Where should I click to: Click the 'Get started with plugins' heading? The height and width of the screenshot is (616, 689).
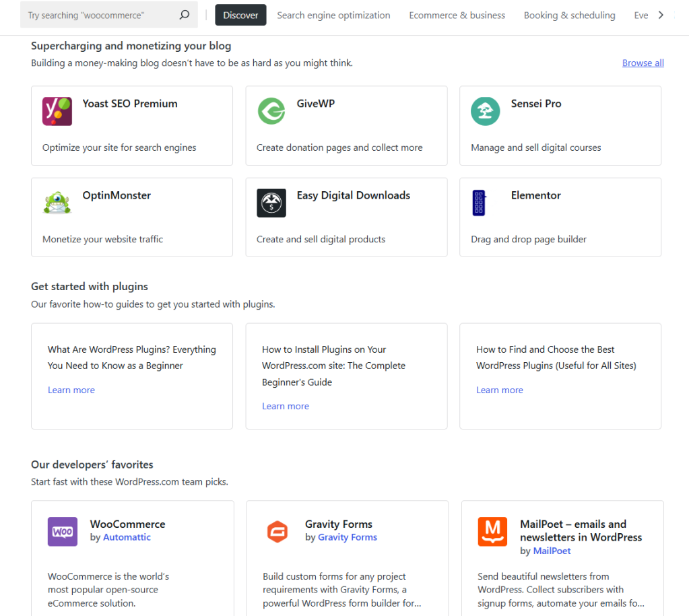(x=89, y=287)
